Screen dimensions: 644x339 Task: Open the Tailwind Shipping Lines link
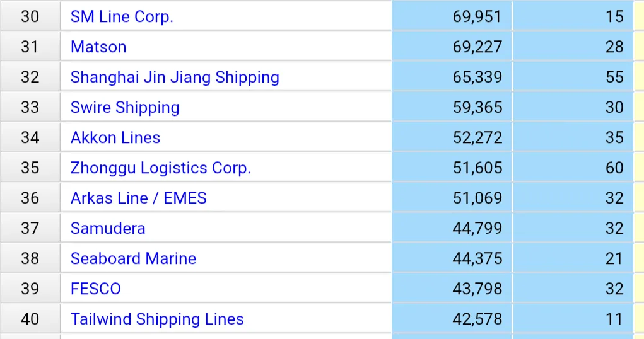pos(157,319)
